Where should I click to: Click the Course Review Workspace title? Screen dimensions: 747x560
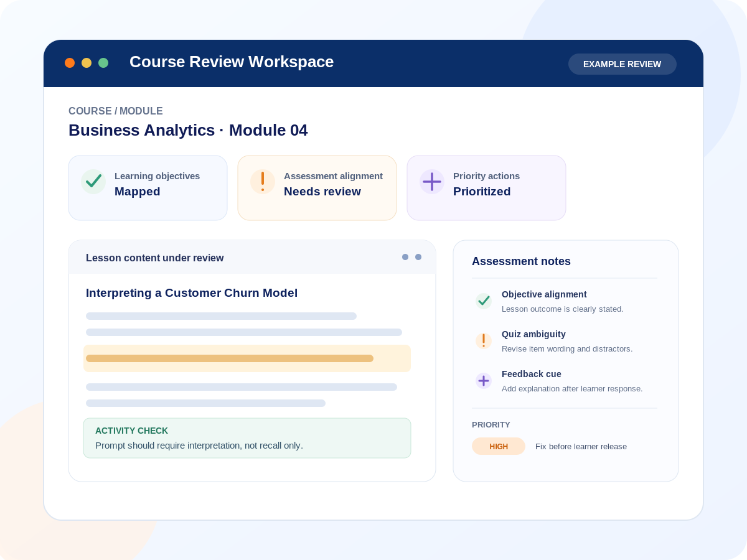click(232, 62)
